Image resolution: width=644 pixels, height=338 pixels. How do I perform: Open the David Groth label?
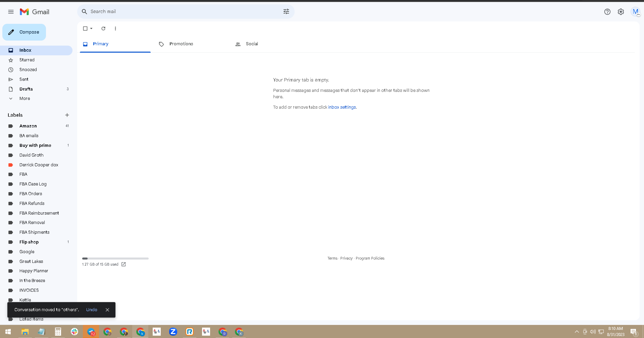coord(36,155)
